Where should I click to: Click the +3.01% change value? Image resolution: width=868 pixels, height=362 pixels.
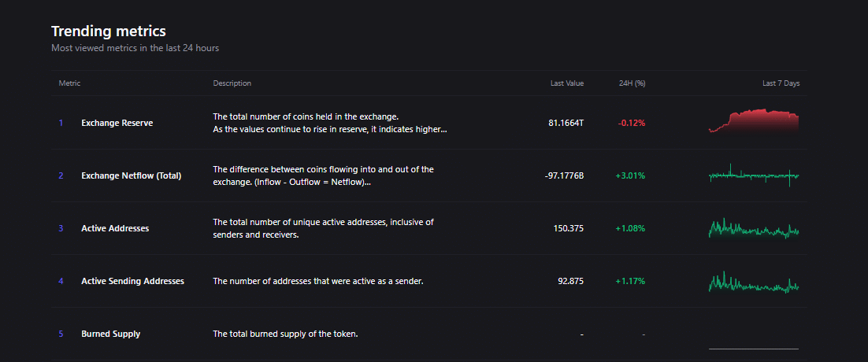pos(630,175)
